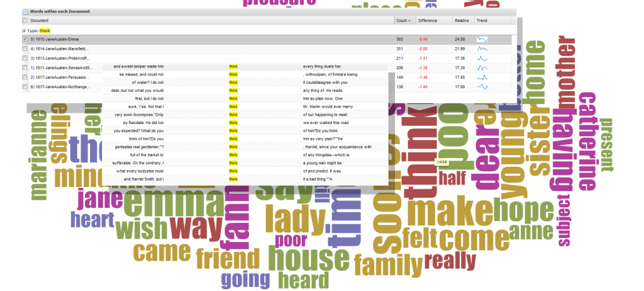Click the rotated word 'marianne' in the cloud
The image size is (644, 291).
pos(39,155)
